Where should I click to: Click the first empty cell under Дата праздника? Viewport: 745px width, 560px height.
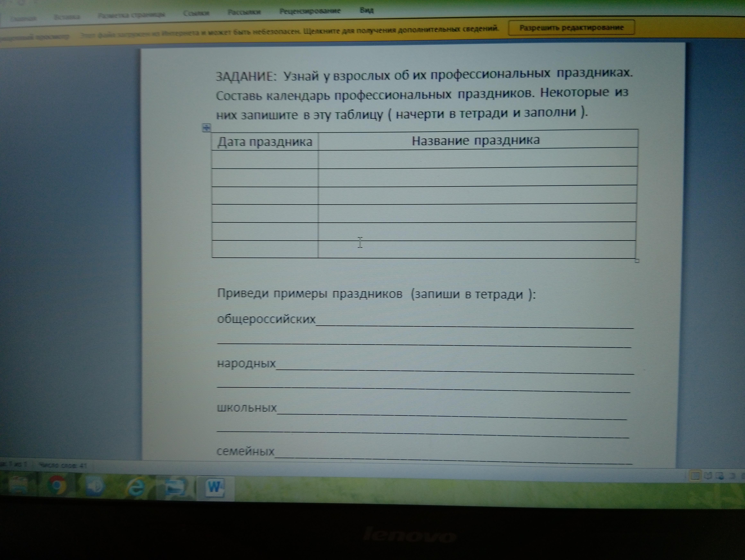265,159
